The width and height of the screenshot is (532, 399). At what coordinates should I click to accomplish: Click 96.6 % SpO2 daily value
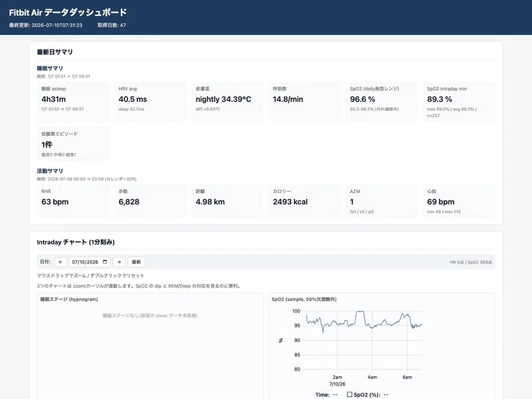pyautogui.click(x=362, y=99)
